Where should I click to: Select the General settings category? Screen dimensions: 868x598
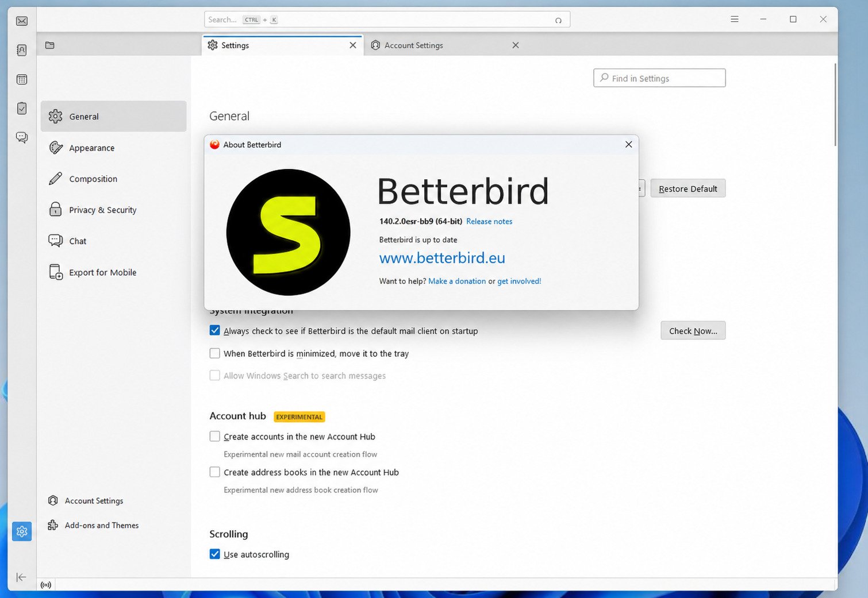pyautogui.click(x=114, y=116)
